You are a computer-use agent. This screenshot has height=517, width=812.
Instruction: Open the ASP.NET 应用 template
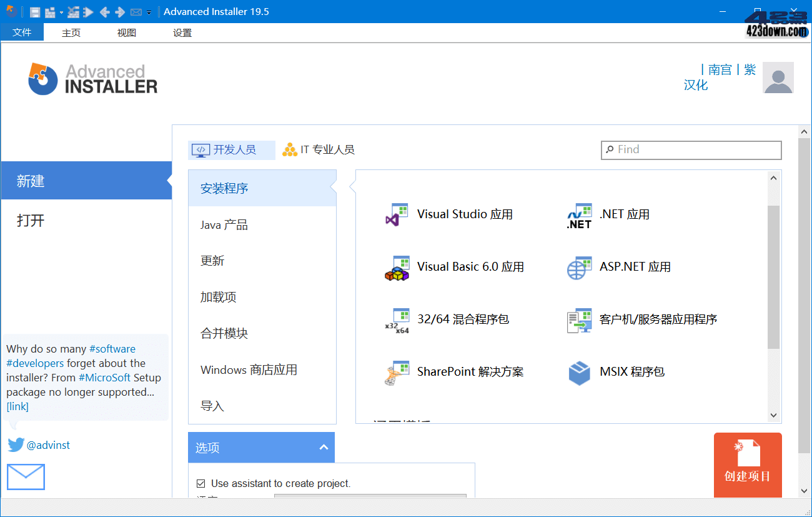coord(635,266)
